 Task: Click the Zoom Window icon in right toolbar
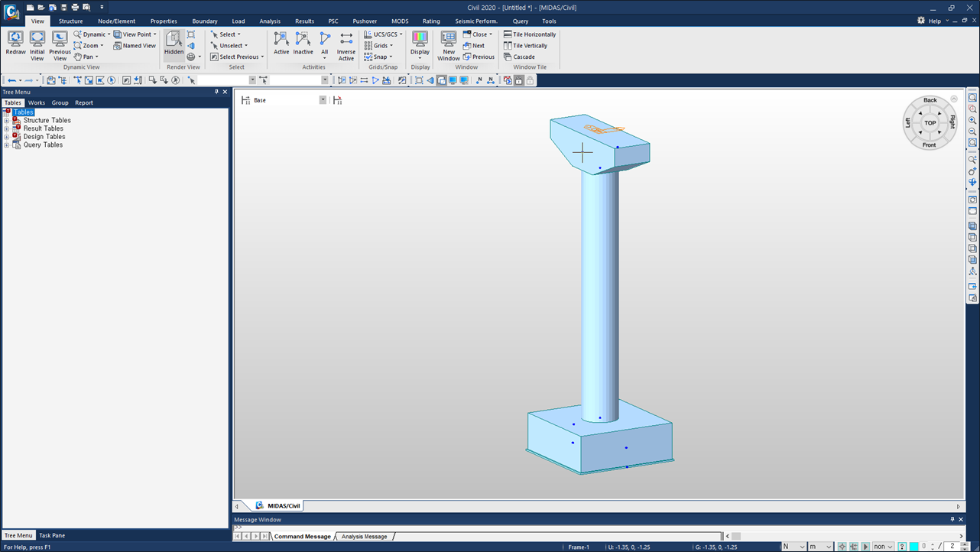pos(972,109)
